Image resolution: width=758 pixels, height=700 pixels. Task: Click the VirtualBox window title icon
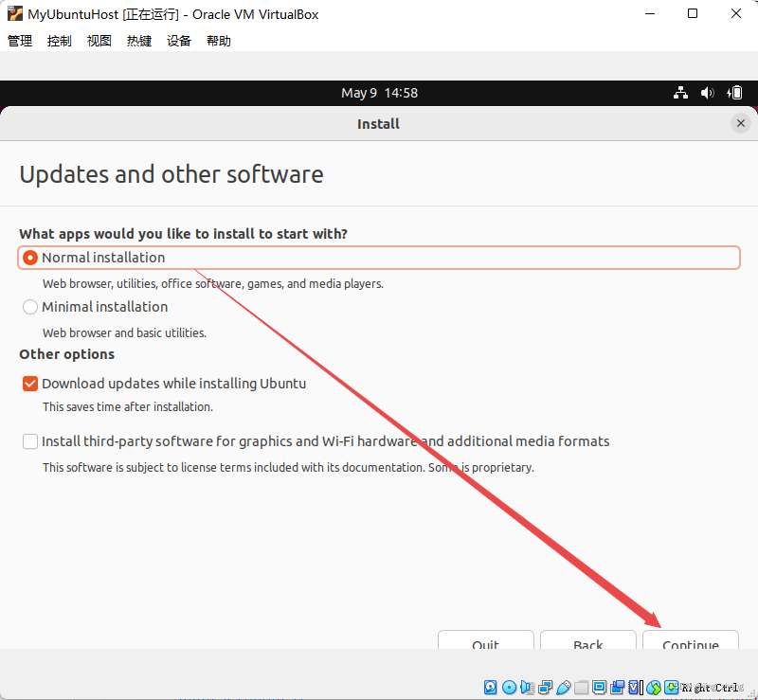tap(15, 13)
